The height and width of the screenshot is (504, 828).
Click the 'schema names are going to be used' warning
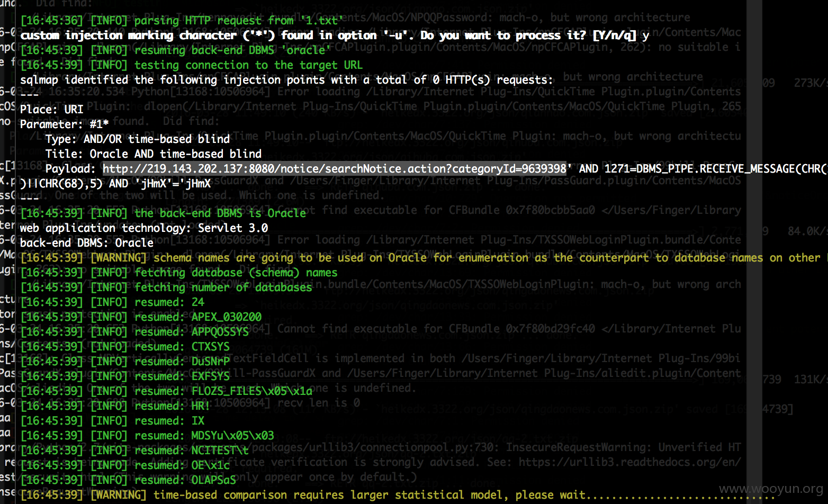tap(424, 257)
